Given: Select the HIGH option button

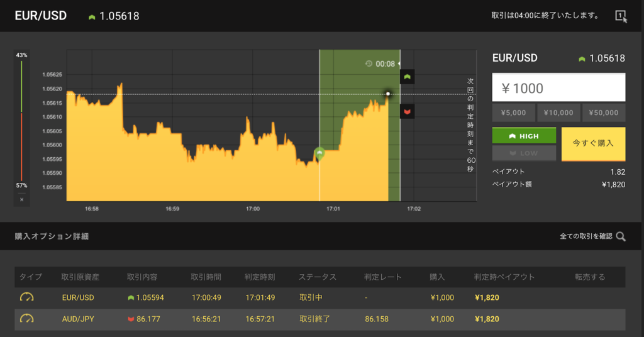Looking at the screenshot, I should click(524, 136).
